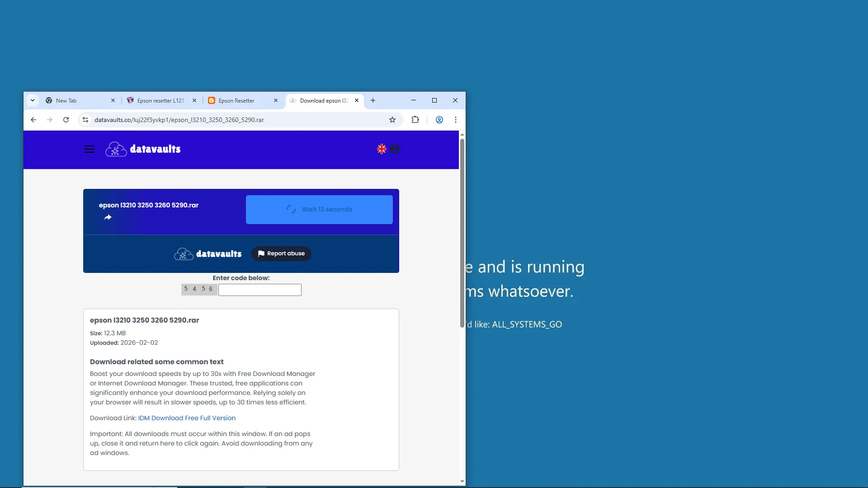Click the 'Enter code below:' label
Screen dimensions: 868x488
point(241,278)
